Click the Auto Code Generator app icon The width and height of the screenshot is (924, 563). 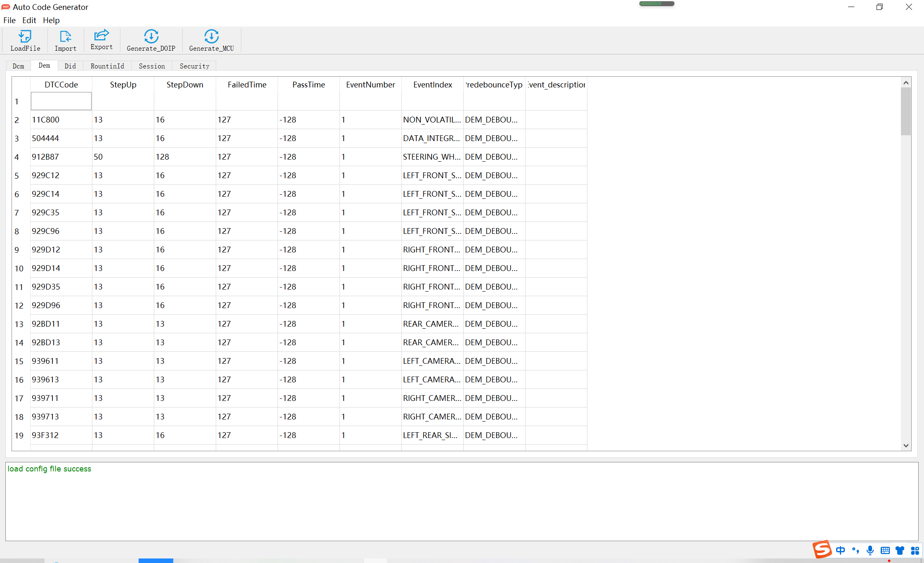[x=6, y=7]
